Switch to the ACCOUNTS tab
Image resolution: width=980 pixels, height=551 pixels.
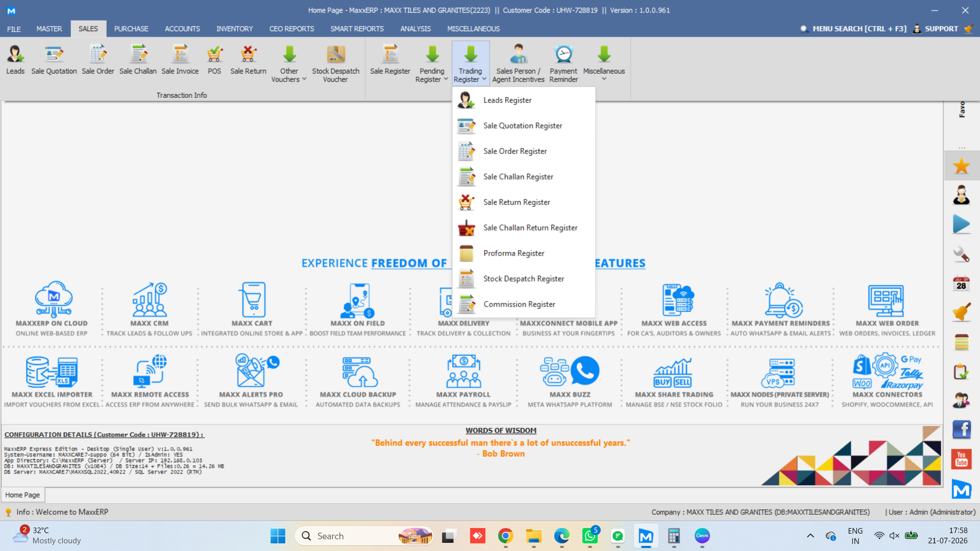tap(182, 29)
